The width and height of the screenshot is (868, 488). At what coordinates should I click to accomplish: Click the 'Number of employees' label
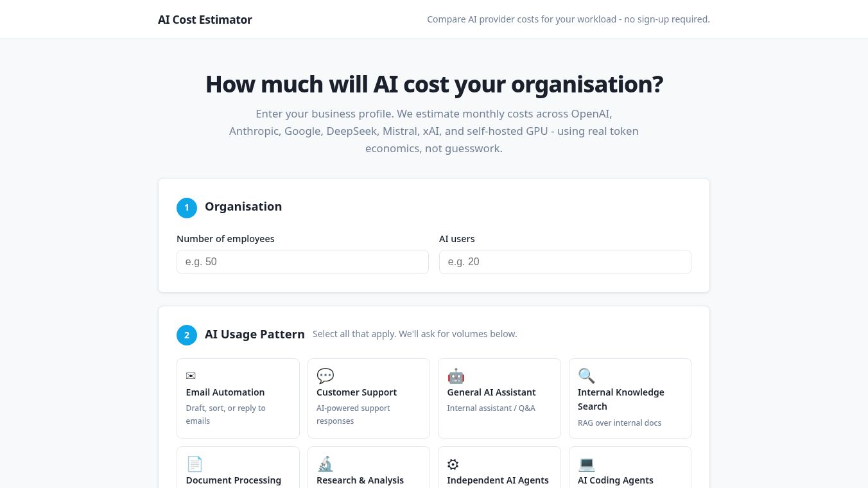click(x=225, y=239)
